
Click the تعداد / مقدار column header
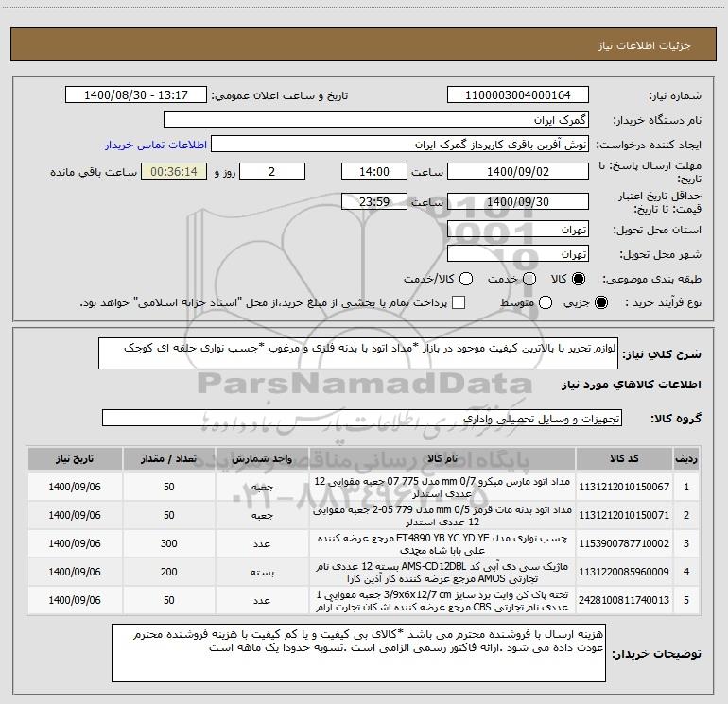[x=168, y=459]
